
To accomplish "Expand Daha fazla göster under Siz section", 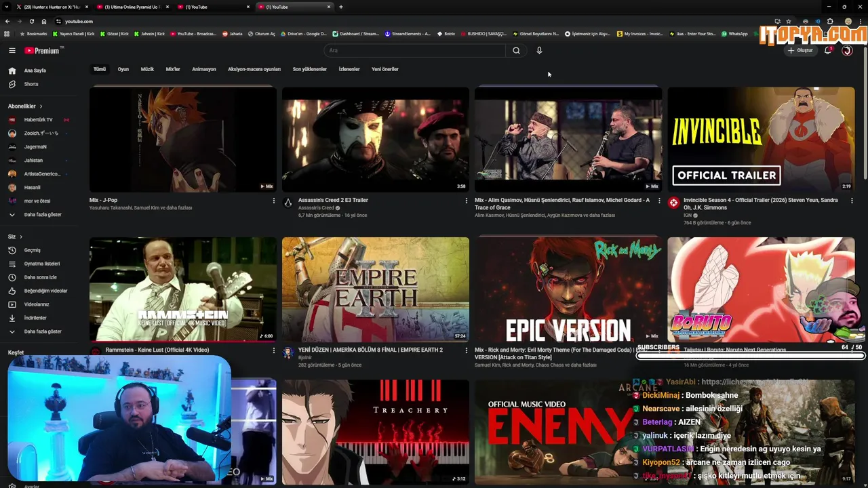I will coord(43,331).
